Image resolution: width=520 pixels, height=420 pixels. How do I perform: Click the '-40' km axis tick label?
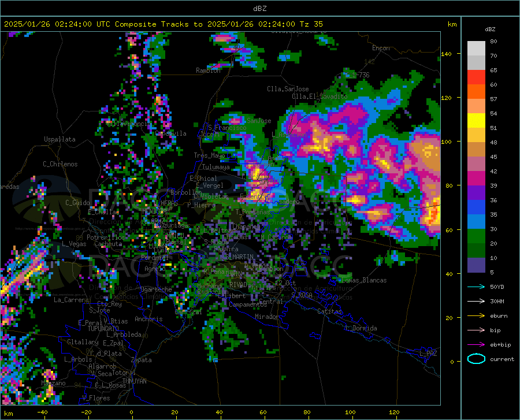(x=42, y=412)
